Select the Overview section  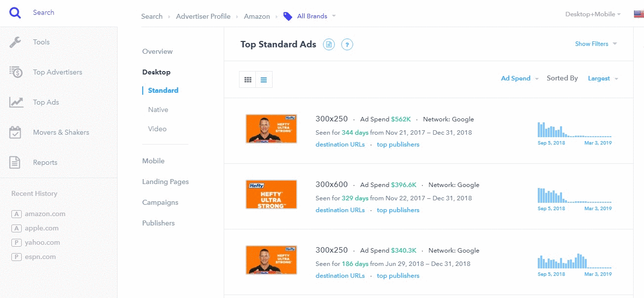click(158, 51)
